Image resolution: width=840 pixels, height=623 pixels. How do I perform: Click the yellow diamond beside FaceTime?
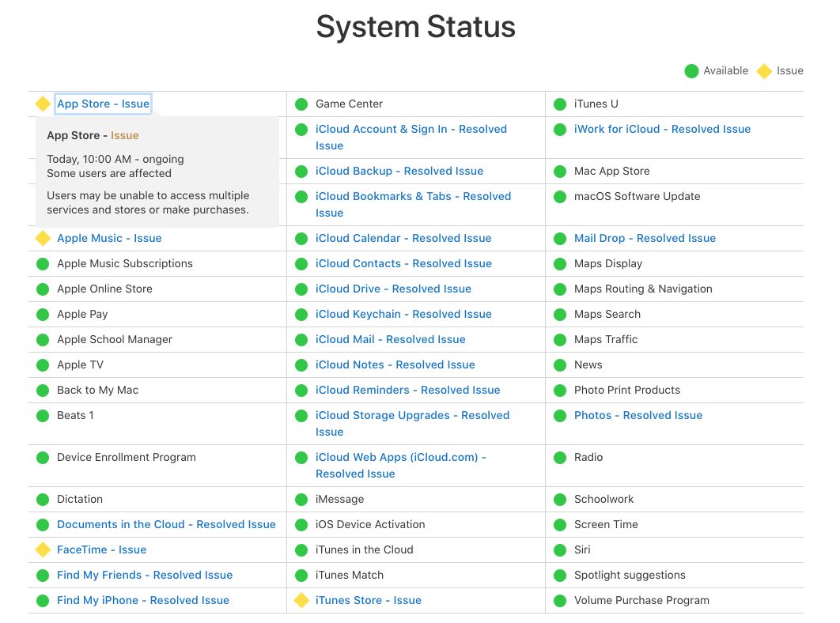(x=43, y=549)
